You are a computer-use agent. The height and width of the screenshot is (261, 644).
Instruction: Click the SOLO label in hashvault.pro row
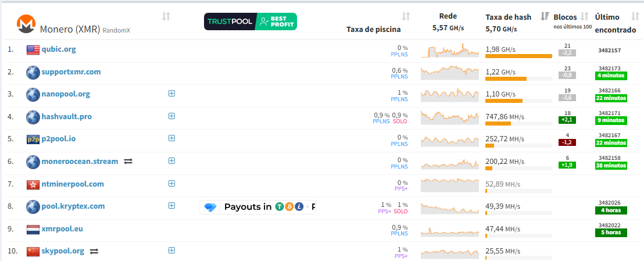[x=401, y=121]
